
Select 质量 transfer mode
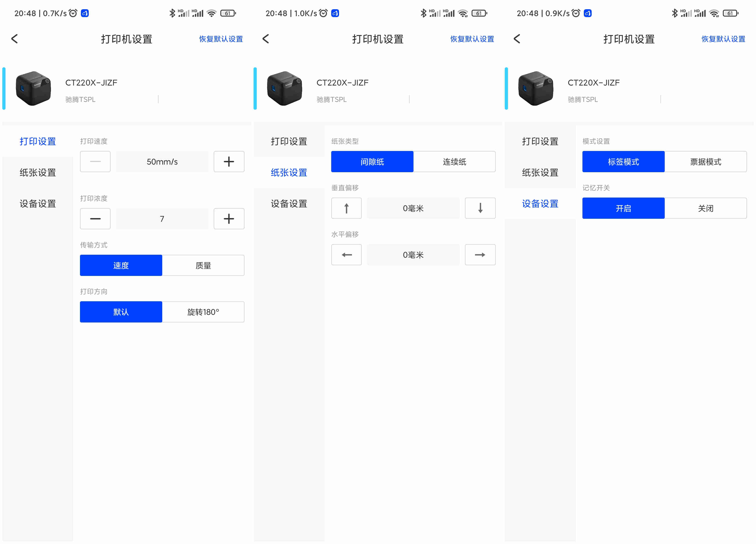pos(203,265)
